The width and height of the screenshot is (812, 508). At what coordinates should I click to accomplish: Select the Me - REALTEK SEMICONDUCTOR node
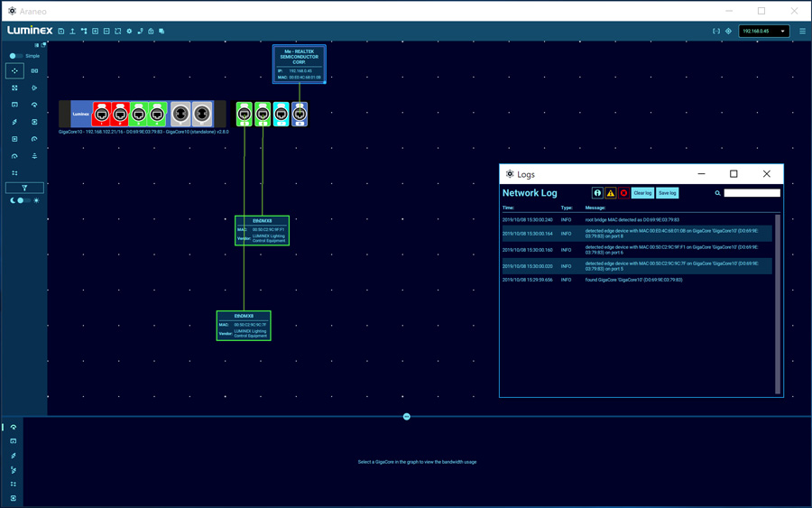point(300,64)
